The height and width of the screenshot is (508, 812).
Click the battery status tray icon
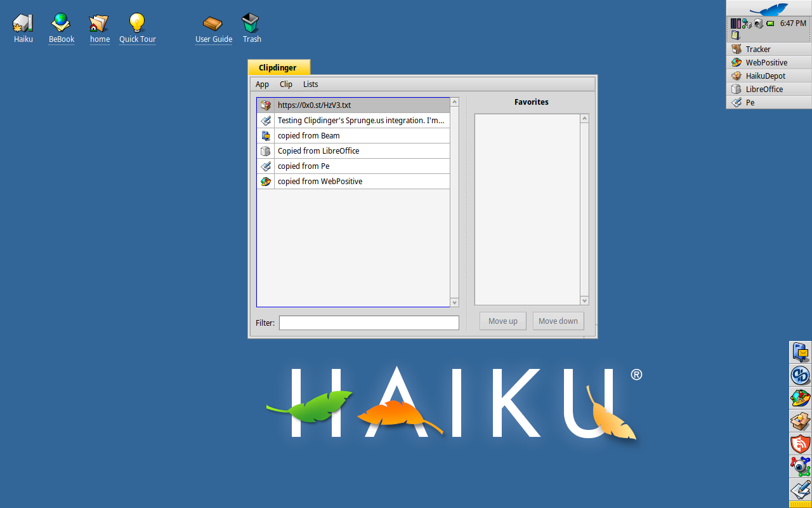click(770, 23)
